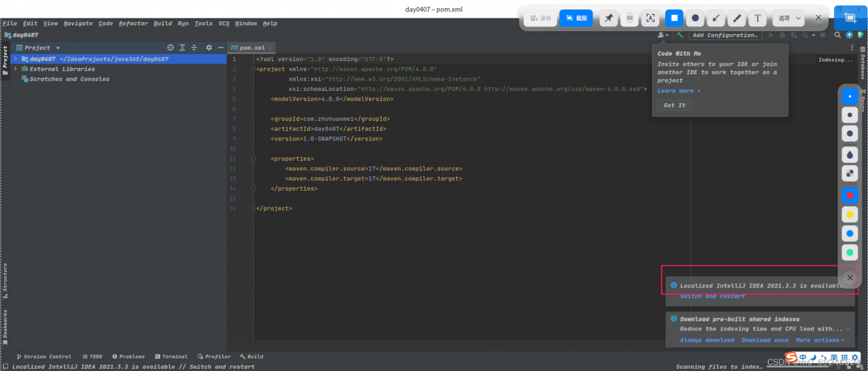
Task: Switch to the Terminal tool tab
Action: tap(170, 356)
